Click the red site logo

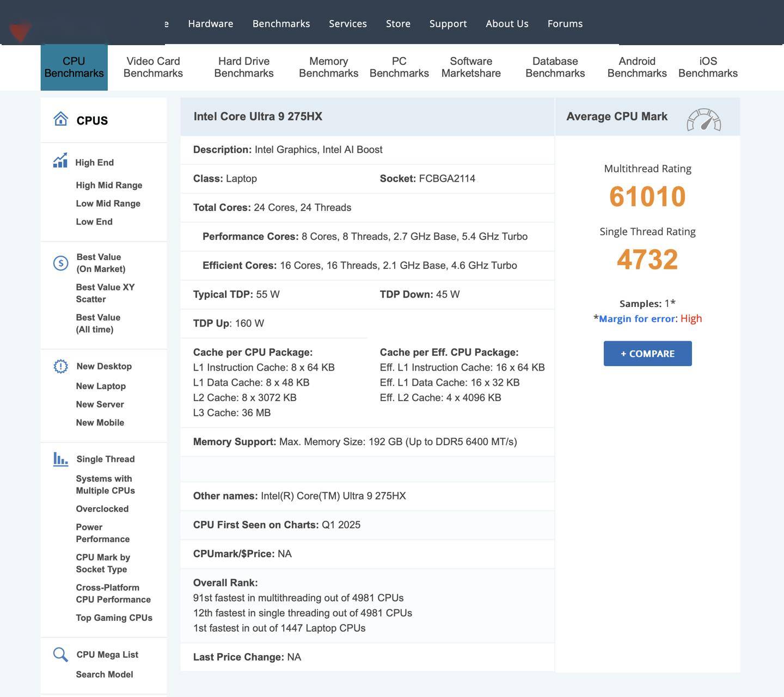(20, 32)
